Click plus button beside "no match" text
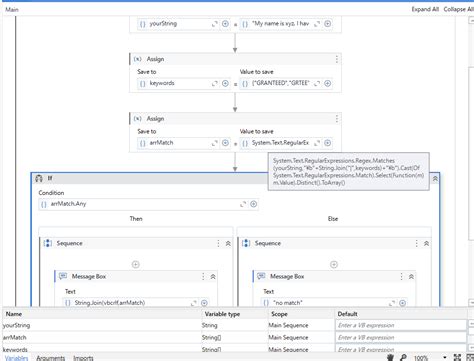Image resolution: width=474 pixels, height=361 pixels. (403, 303)
